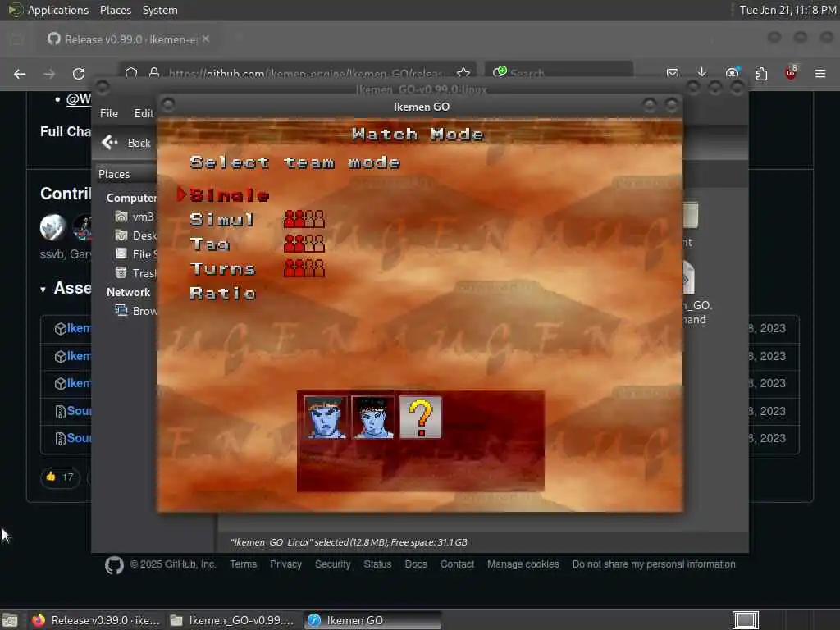Screen dimensions: 840x630
Task: Open the Edit menu in file manager
Action: pyautogui.click(x=144, y=113)
